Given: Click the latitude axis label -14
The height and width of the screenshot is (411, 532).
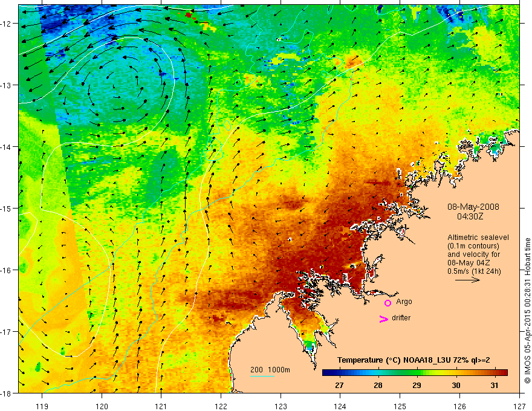Looking at the screenshot, I should [7, 147].
